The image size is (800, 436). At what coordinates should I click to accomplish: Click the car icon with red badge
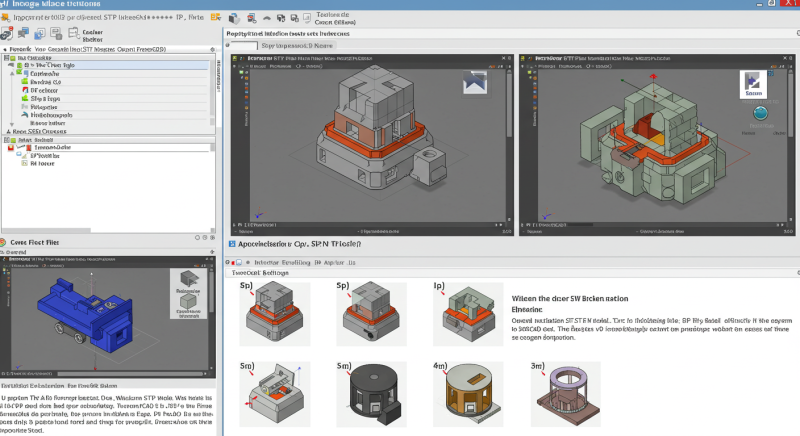click(x=6, y=34)
